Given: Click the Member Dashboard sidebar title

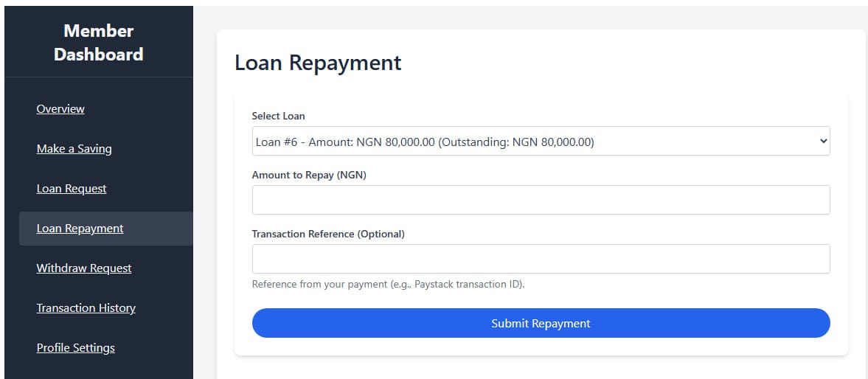Looking at the screenshot, I should tap(98, 43).
